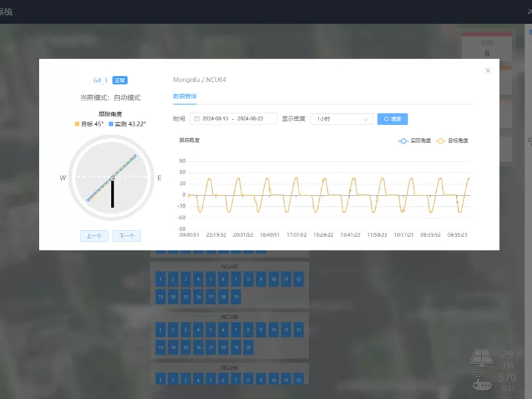Click the calendar icon in date field
Viewport: 532px width, 399px height.
click(197, 119)
